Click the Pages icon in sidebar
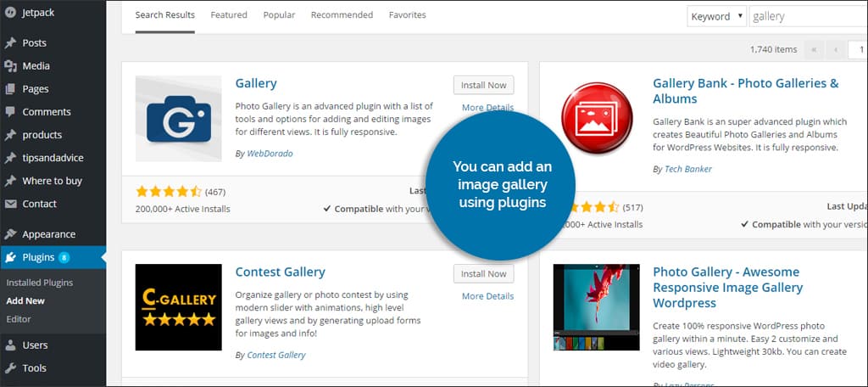Screen dimensions: 868x387 pos(10,89)
